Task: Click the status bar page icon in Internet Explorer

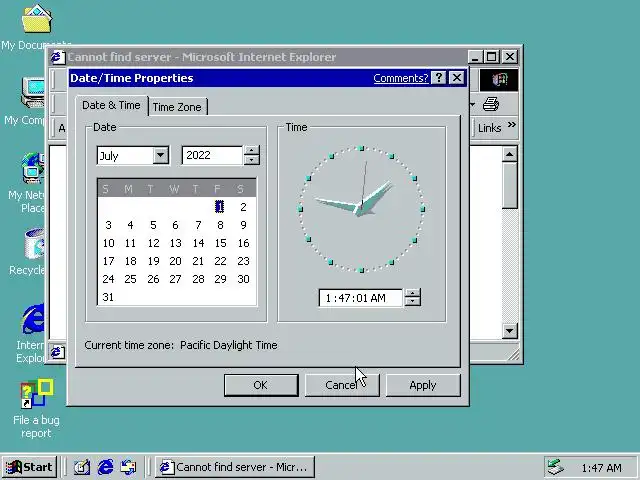Action: click(x=57, y=352)
